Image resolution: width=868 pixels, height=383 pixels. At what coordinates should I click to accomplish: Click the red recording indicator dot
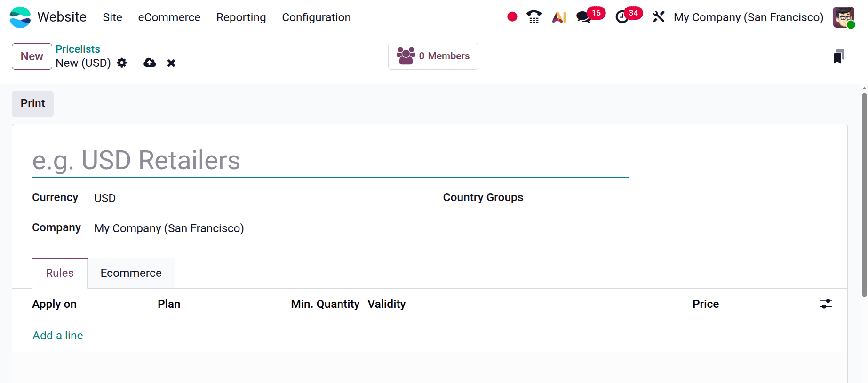tap(512, 17)
